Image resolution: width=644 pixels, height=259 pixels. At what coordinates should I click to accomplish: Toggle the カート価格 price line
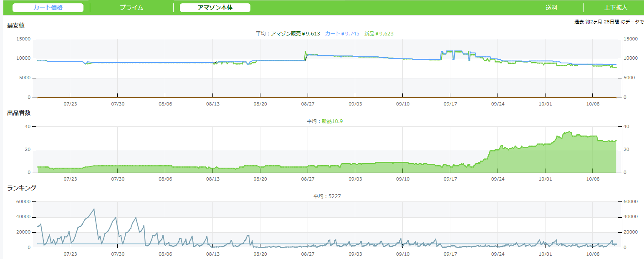pos(48,8)
